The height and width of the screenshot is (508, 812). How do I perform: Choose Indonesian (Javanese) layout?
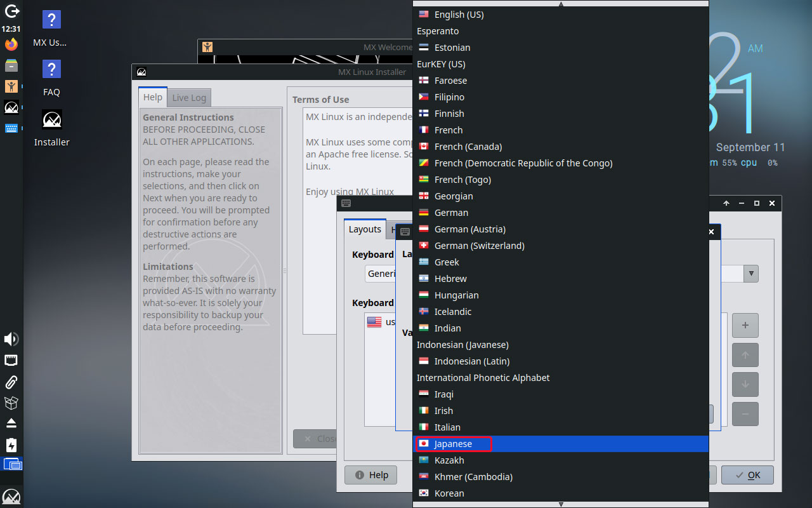click(x=561, y=345)
